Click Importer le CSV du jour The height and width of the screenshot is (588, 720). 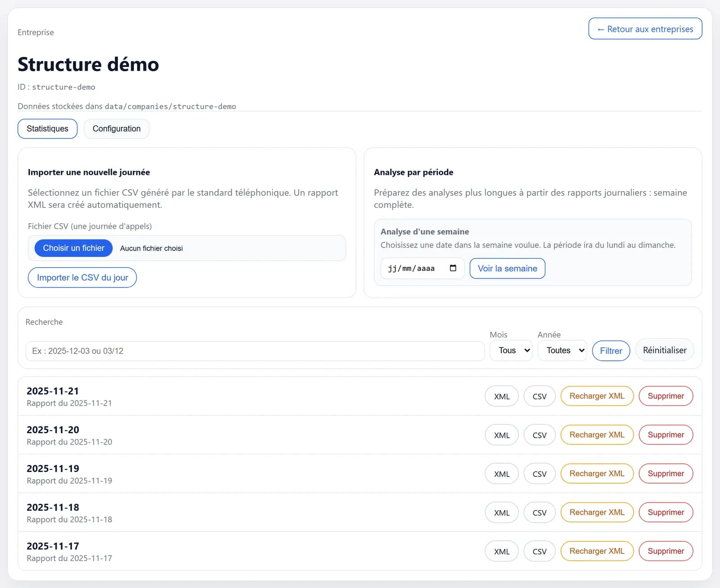(82, 278)
